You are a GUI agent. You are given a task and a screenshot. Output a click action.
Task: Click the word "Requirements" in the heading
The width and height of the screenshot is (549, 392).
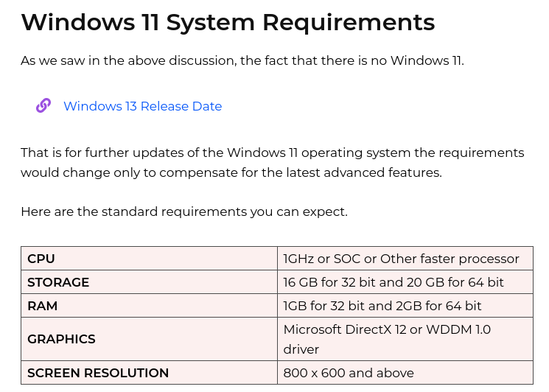click(x=348, y=22)
